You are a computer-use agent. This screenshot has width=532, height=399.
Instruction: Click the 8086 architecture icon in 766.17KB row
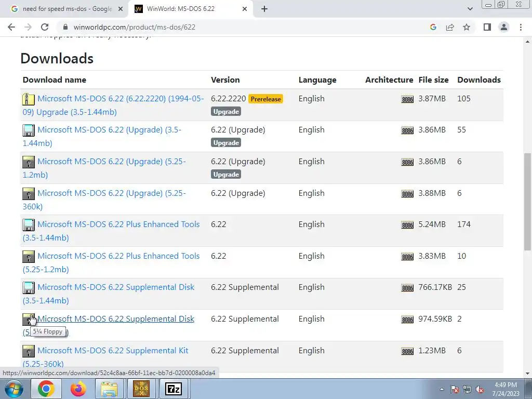click(407, 288)
